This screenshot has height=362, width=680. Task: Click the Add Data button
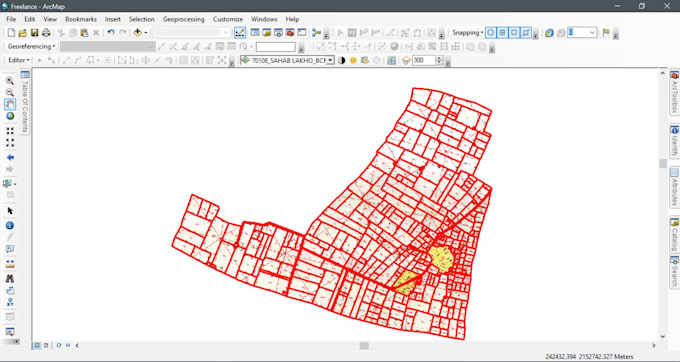pyautogui.click(x=137, y=33)
